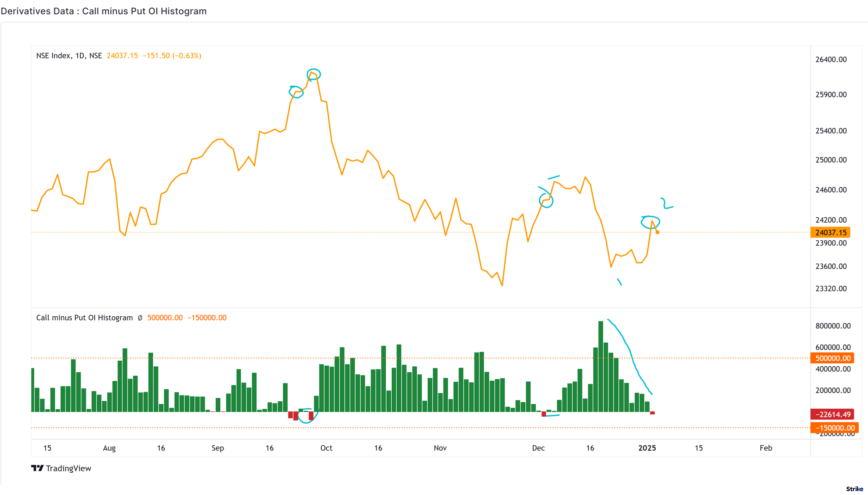868x495 pixels.
Task: Click the 800000.00 histogram axis label
Action: point(833,326)
